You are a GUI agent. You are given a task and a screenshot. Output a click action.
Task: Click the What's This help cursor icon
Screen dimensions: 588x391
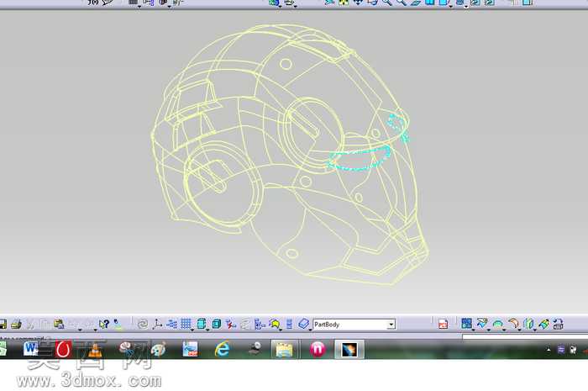104,324
